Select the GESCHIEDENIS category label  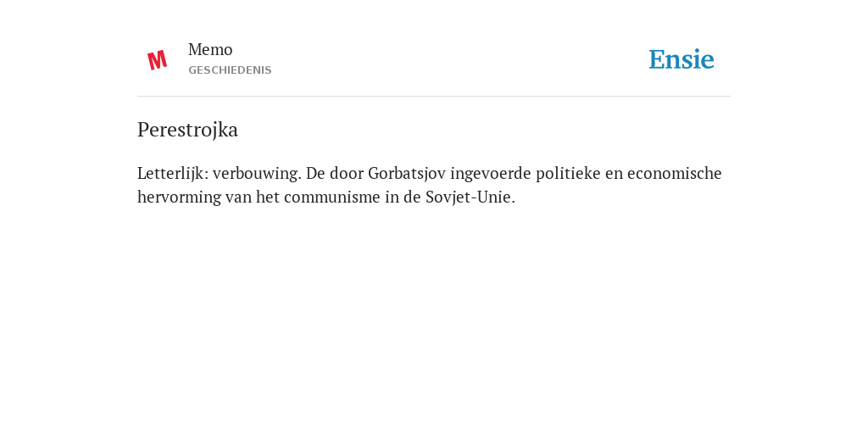[x=230, y=70]
